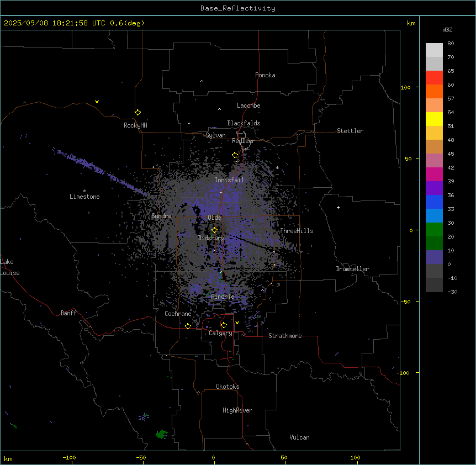Click the yellow diamond marker below Cochrane
The image size is (476, 465).
[x=188, y=326]
